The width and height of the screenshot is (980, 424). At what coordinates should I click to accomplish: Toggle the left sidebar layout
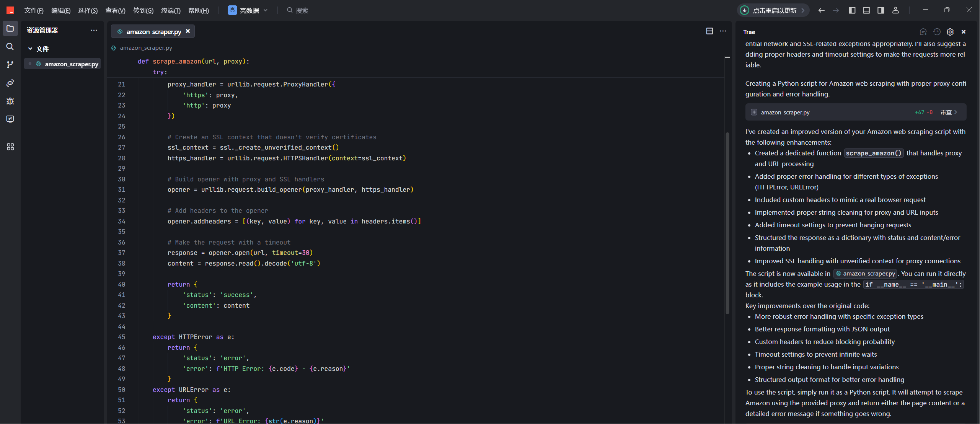pyautogui.click(x=852, y=10)
